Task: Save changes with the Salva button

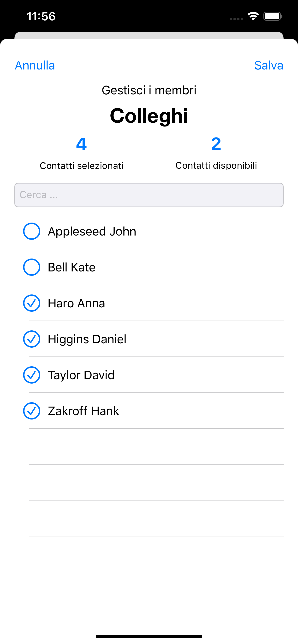Action: [x=269, y=65]
